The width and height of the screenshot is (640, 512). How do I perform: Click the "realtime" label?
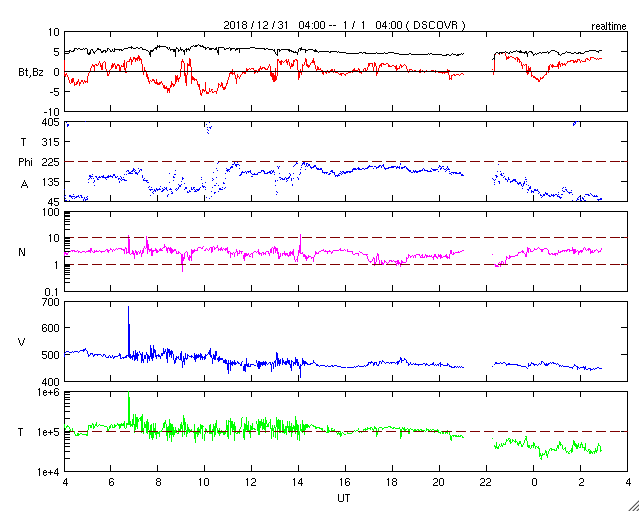click(609, 27)
